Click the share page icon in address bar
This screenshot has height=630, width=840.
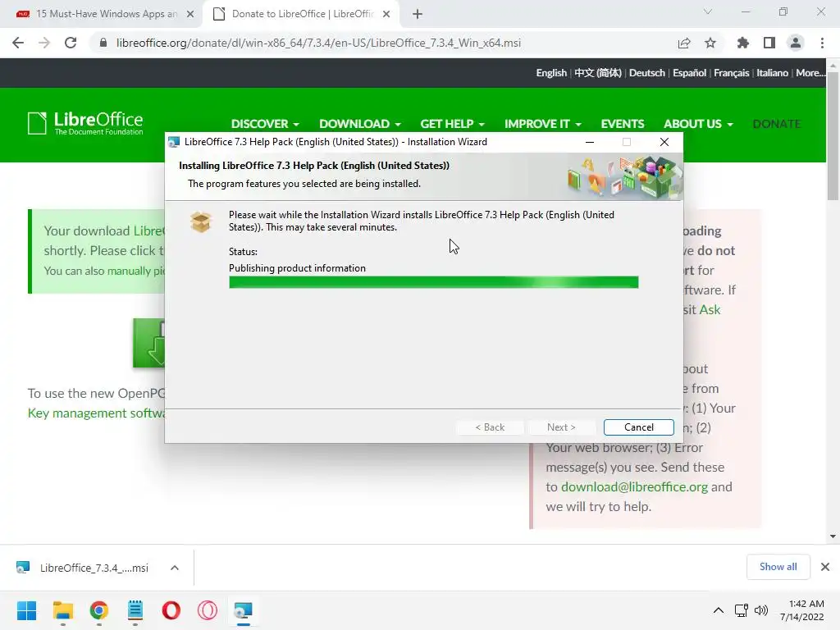684,43
